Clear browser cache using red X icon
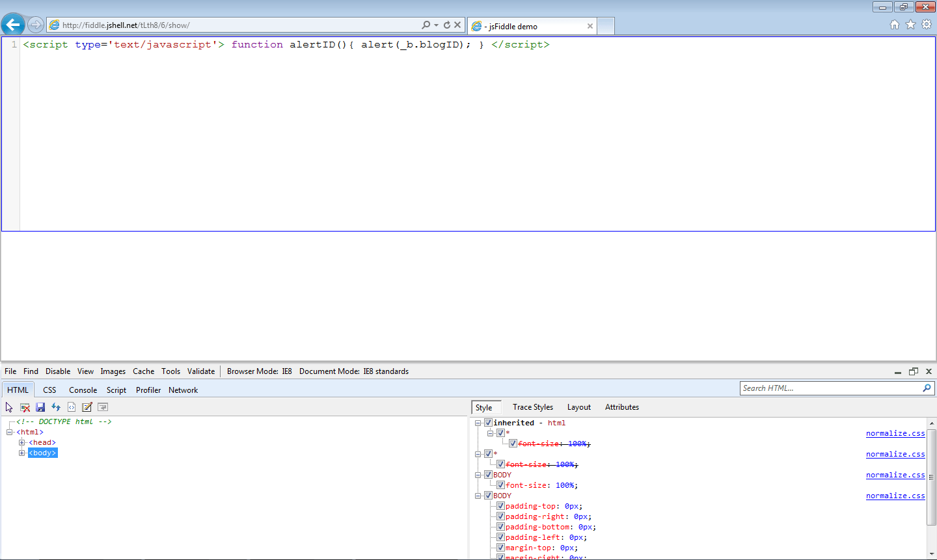937x560 pixels. pos(25,407)
